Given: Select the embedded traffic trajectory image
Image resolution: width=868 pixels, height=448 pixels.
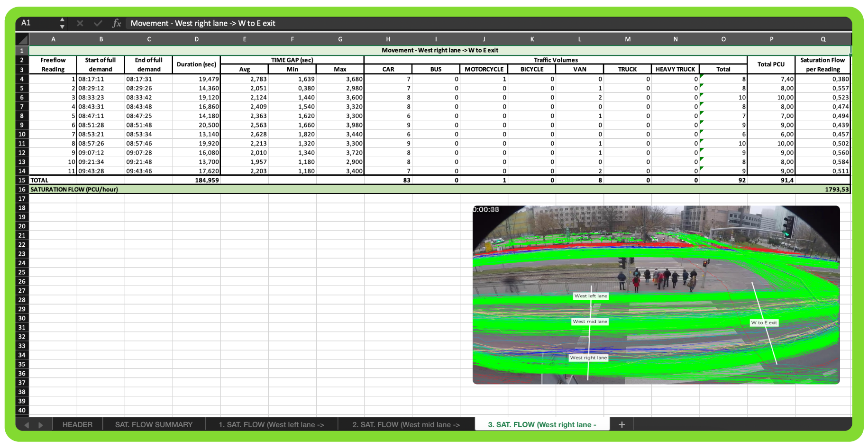Looking at the screenshot, I should click(x=656, y=294).
